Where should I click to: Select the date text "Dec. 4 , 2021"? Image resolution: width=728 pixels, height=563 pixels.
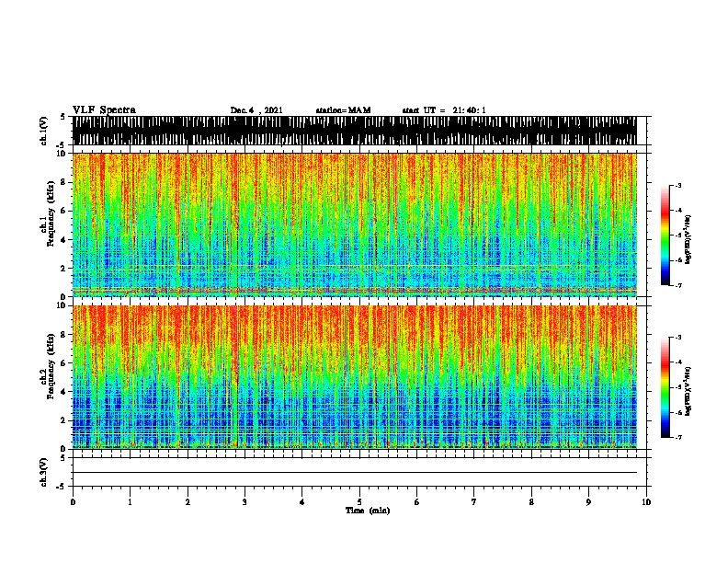(x=256, y=110)
